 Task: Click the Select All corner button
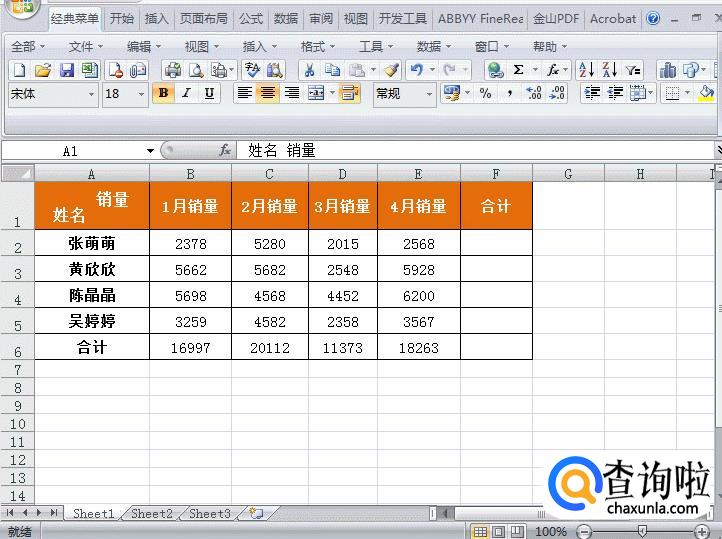point(17,174)
